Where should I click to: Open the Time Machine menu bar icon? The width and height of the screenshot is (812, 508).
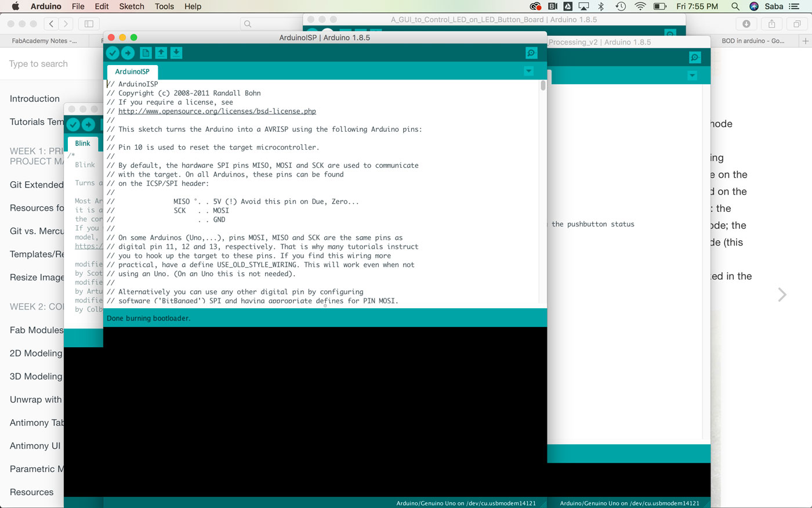(621, 6)
